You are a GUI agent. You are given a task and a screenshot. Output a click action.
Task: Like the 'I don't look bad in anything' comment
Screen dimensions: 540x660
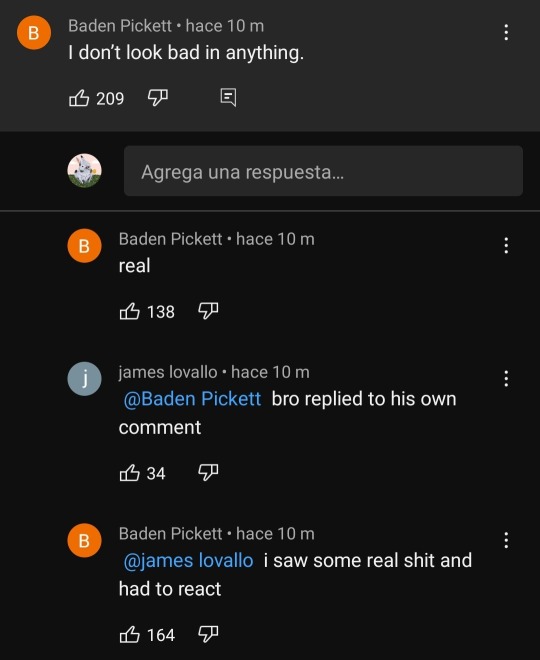coord(79,98)
